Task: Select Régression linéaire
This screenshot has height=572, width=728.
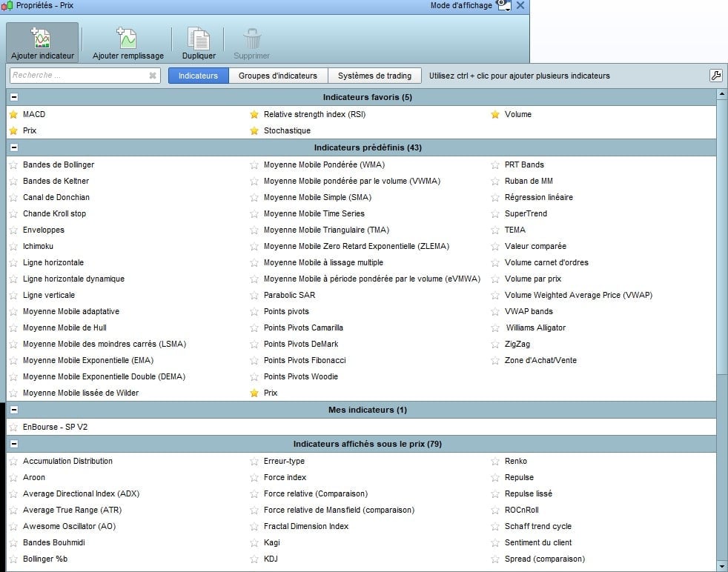Action: (538, 197)
